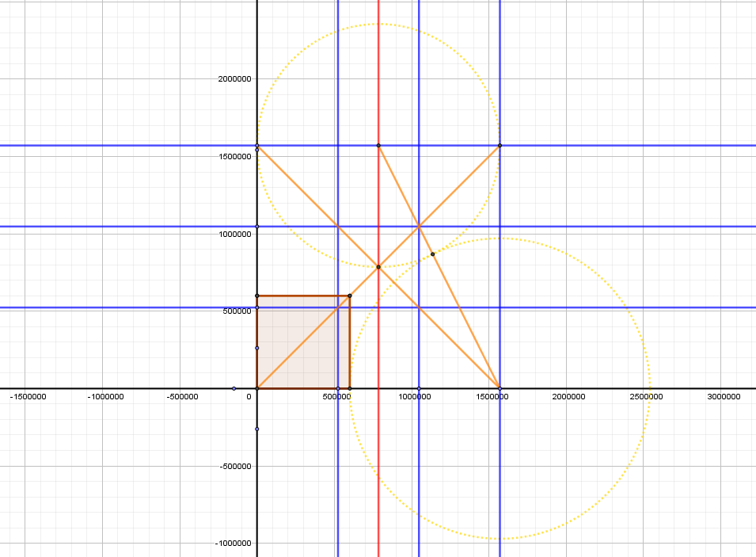Select point at top-right blue line intersection

(x=500, y=146)
